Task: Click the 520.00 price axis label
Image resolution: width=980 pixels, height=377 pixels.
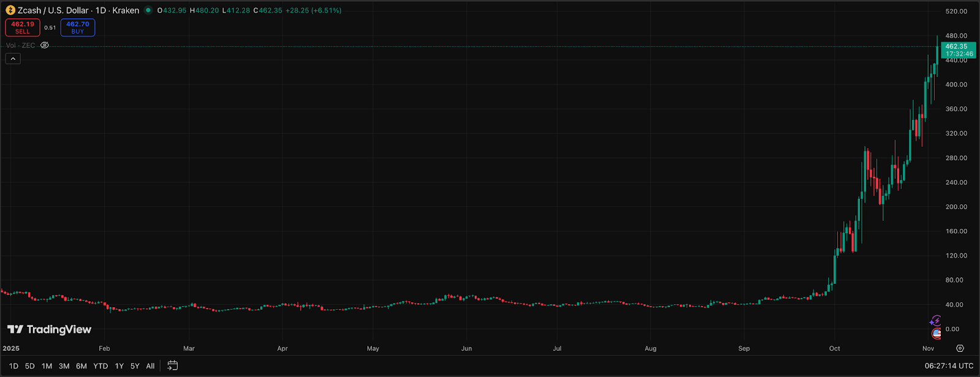Action: [x=956, y=11]
